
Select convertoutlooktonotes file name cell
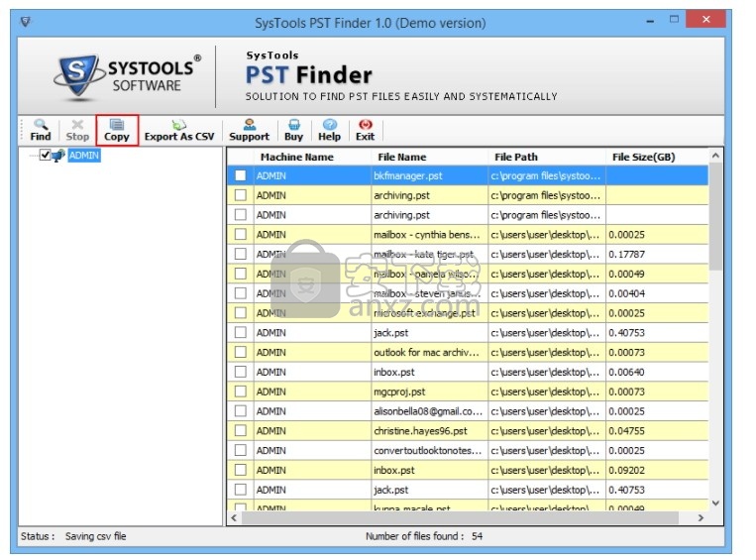(x=430, y=450)
